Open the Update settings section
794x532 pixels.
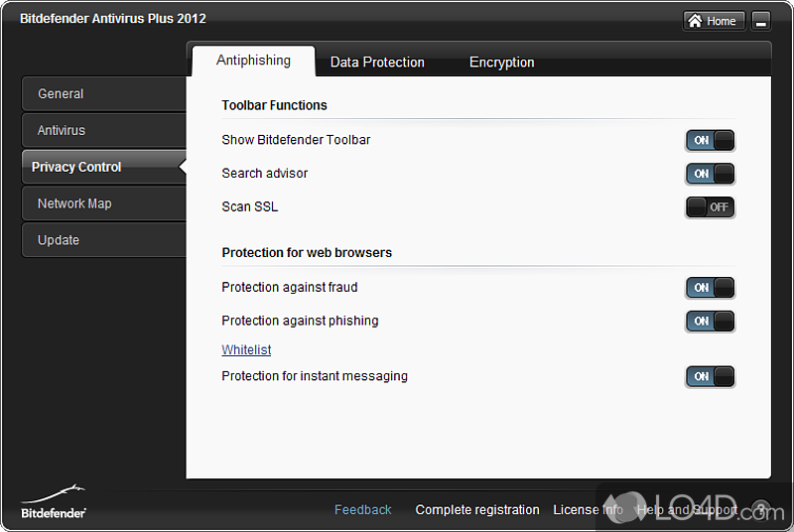103,240
